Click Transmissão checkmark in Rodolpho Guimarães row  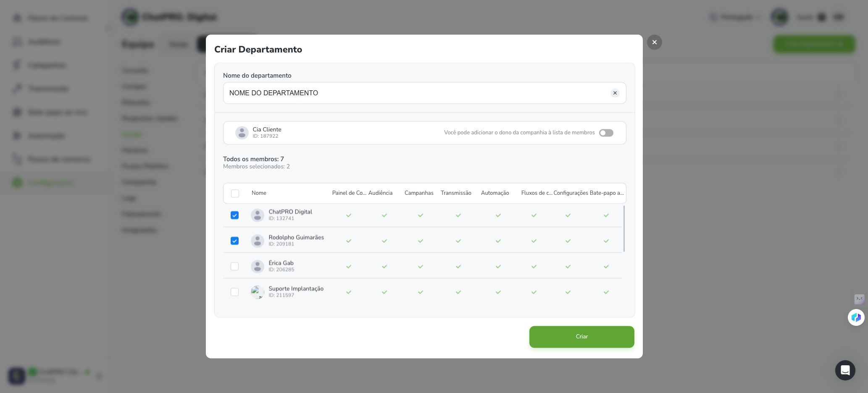click(x=458, y=241)
